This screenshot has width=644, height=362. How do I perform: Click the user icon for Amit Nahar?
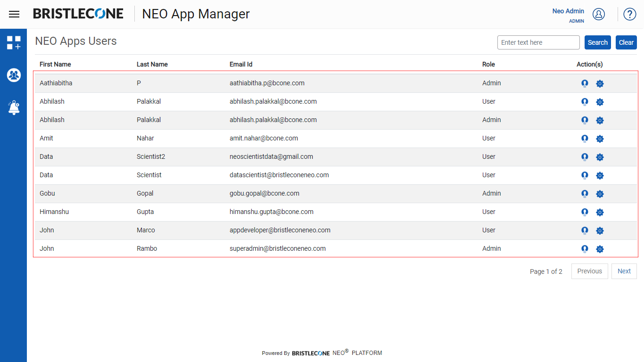coord(585,139)
